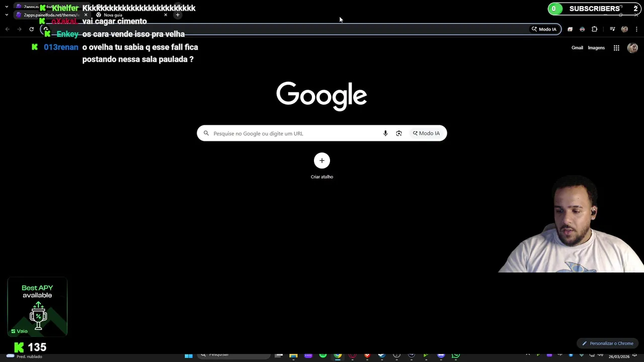The image size is (644, 362).
Task: Open File Explorer from the taskbar
Action: click(x=293, y=355)
